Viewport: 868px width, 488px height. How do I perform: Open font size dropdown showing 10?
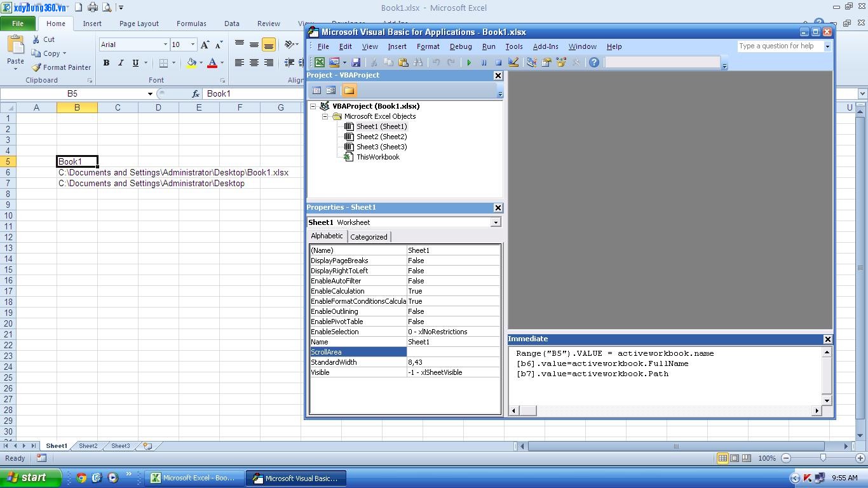click(193, 44)
